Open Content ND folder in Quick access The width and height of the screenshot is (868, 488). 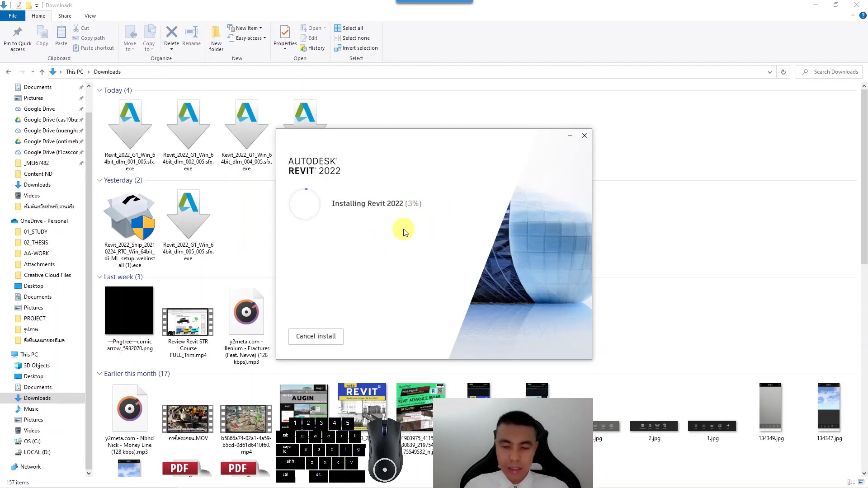[38, 174]
